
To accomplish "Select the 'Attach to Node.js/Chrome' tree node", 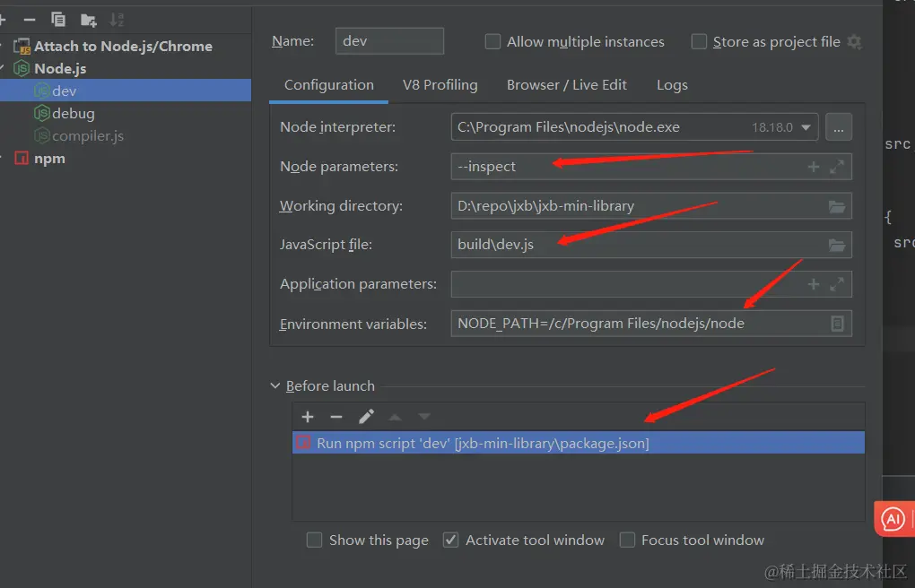I will (123, 46).
